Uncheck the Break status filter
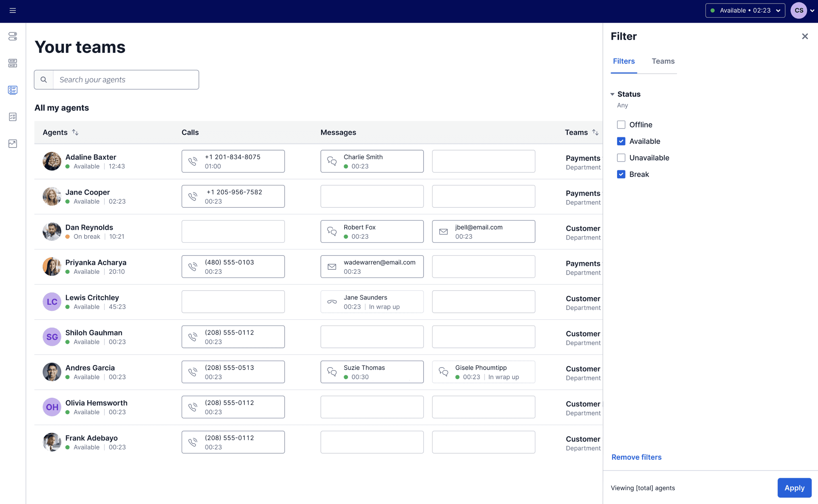The height and width of the screenshot is (504, 818). [621, 174]
